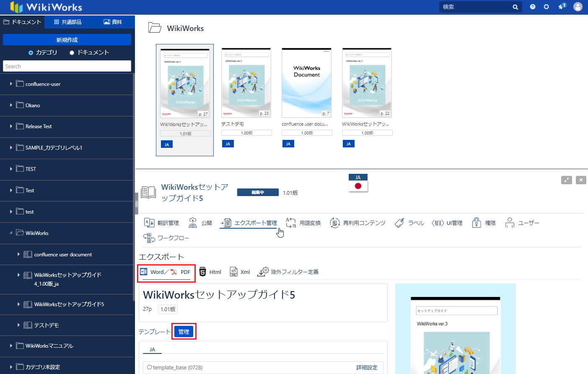Expand the confluence-user folder
This screenshot has height=374, width=588.
click(x=11, y=84)
